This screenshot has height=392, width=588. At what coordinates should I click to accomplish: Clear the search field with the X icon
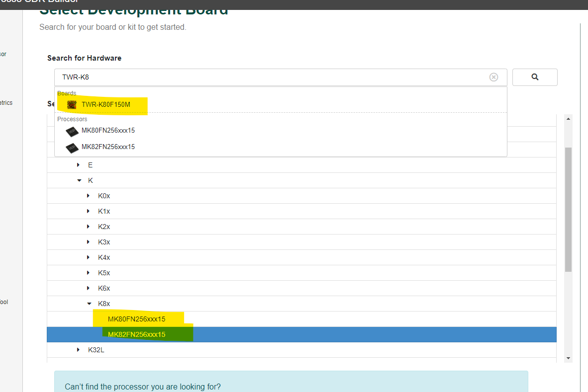[x=493, y=77]
